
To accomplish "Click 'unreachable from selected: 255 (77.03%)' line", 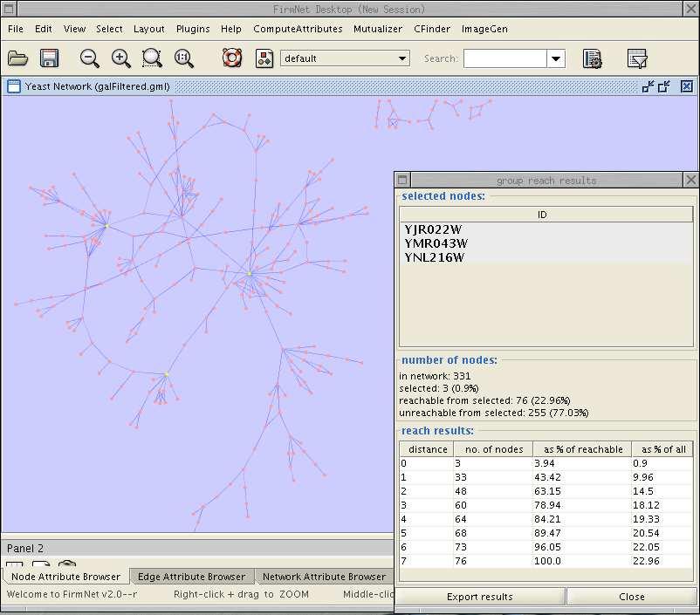I will click(x=493, y=413).
